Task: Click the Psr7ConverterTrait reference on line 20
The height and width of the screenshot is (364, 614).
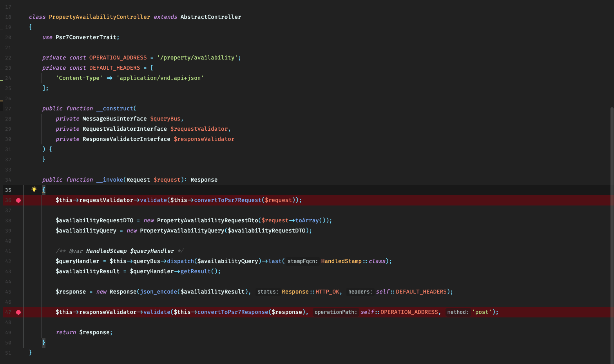Action: point(86,37)
